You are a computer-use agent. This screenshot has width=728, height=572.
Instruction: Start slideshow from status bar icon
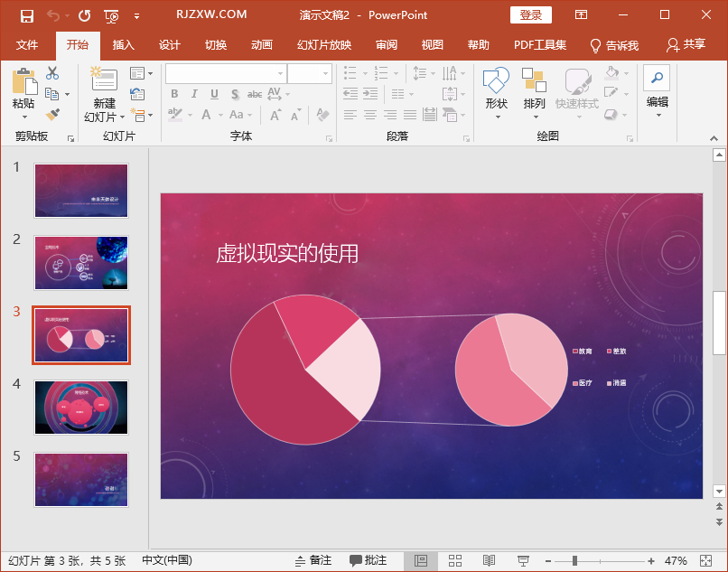click(x=523, y=561)
